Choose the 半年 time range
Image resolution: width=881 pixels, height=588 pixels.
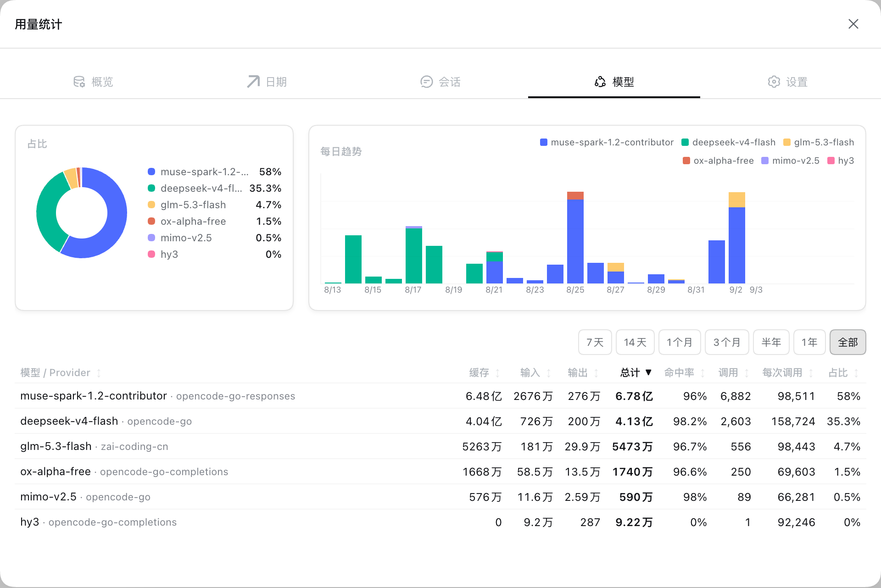771,342
